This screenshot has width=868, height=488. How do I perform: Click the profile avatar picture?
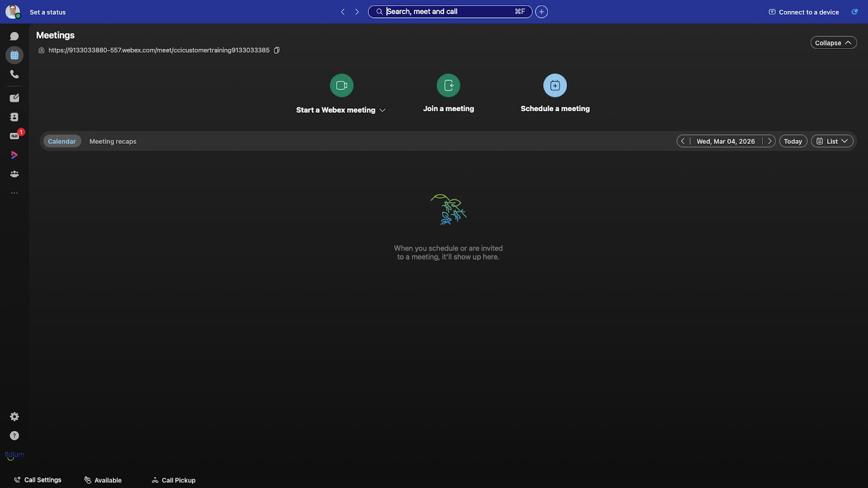13,12
